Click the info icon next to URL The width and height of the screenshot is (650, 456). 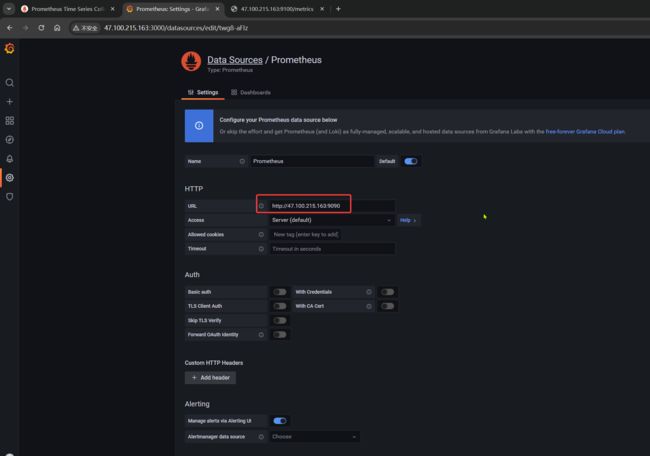click(261, 206)
